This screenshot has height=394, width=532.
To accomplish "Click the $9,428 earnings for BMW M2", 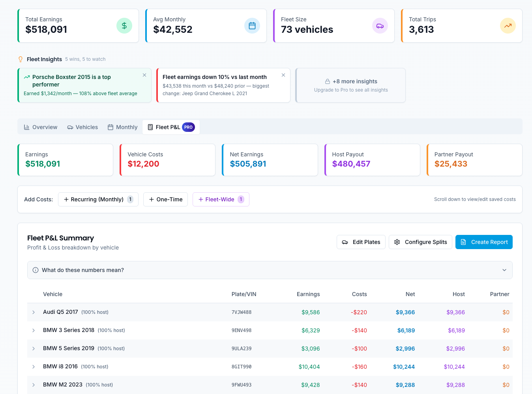I will tap(311, 385).
